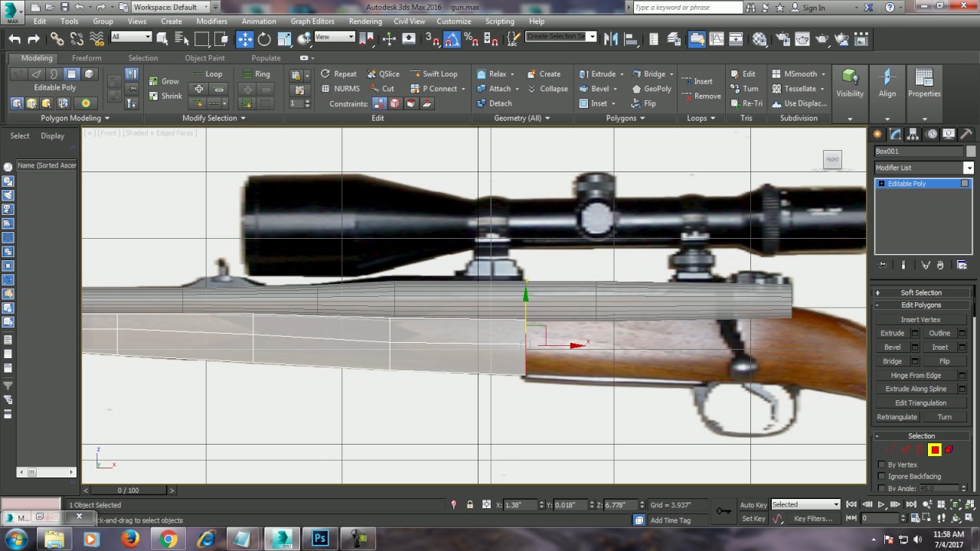The width and height of the screenshot is (980, 551).
Task: Open the Rendering menu
Action: click(x=365, y=21)
